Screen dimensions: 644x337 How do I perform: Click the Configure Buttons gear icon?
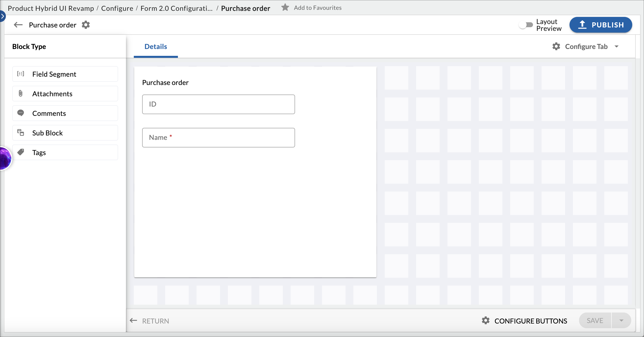(485, 321)
